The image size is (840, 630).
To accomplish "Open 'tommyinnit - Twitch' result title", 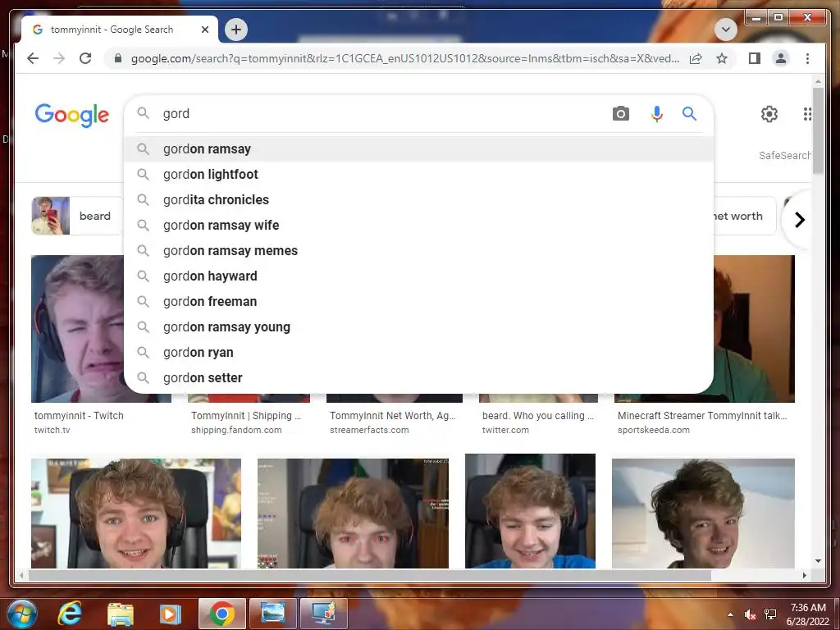I will [79, 416].
